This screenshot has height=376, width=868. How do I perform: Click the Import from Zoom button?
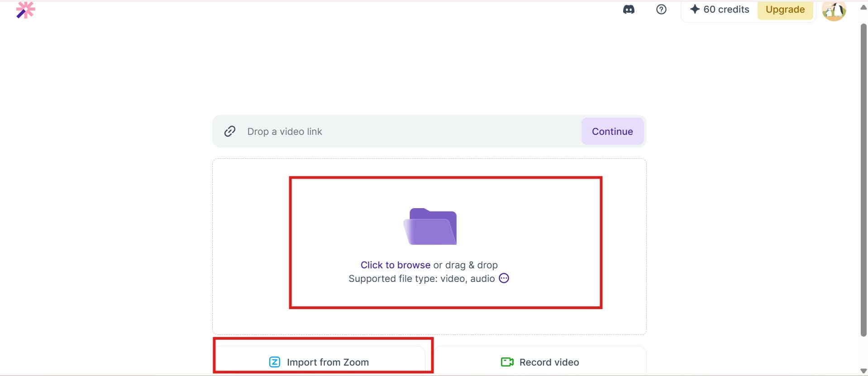[x=320, y=361]
